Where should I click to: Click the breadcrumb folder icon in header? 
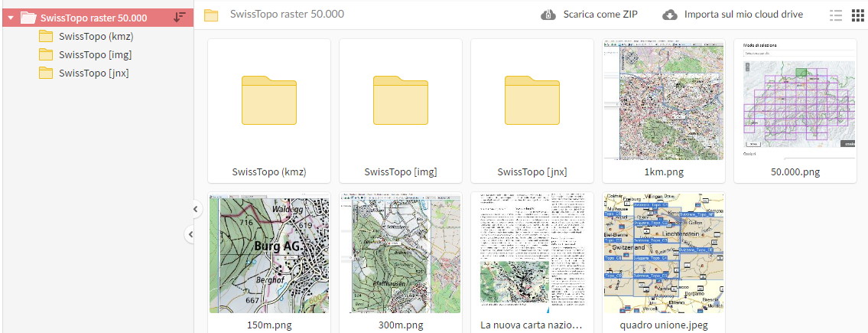pos(211,15)
